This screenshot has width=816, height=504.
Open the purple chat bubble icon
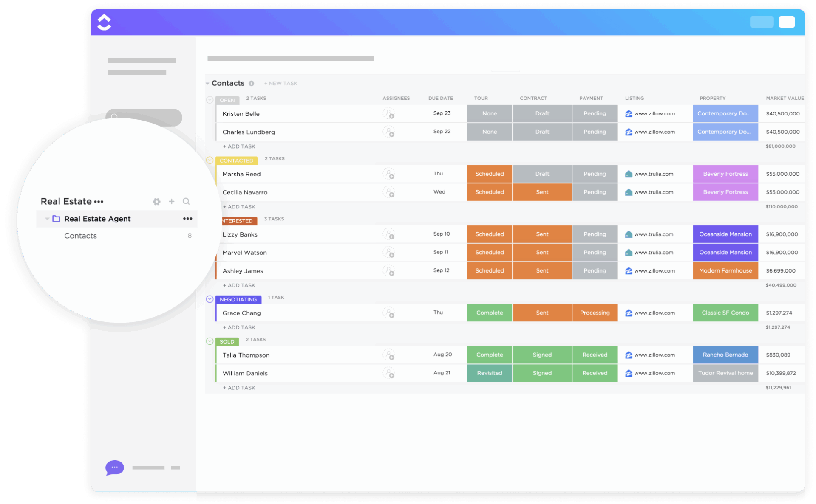point(114,467)
